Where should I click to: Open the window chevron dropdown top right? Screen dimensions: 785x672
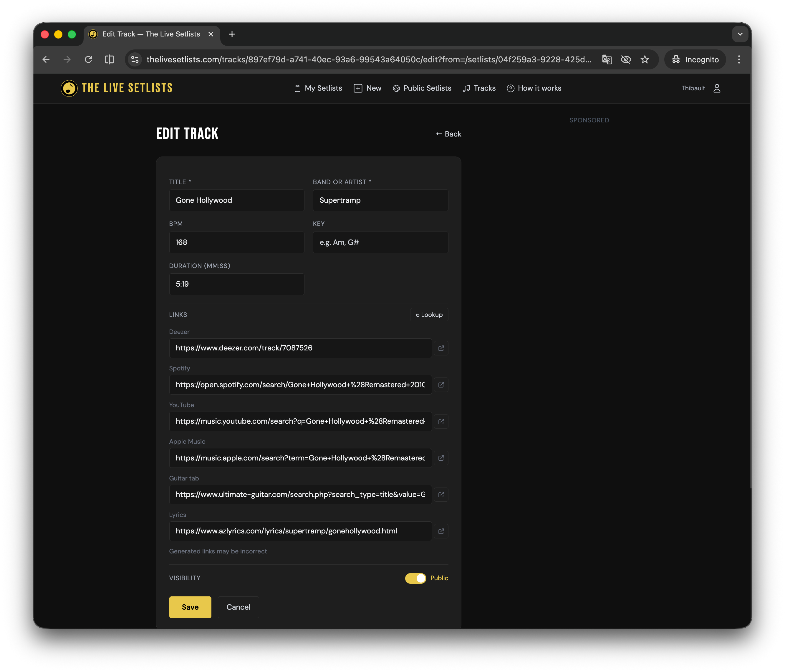(740, 34)
